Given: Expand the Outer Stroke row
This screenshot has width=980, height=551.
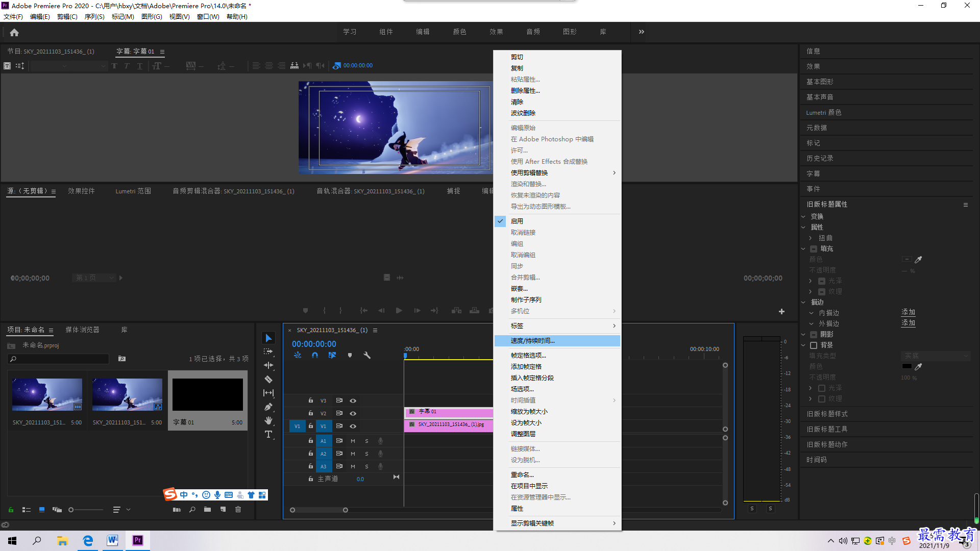Looking at the screenshot, I should [x=811, y=324].
